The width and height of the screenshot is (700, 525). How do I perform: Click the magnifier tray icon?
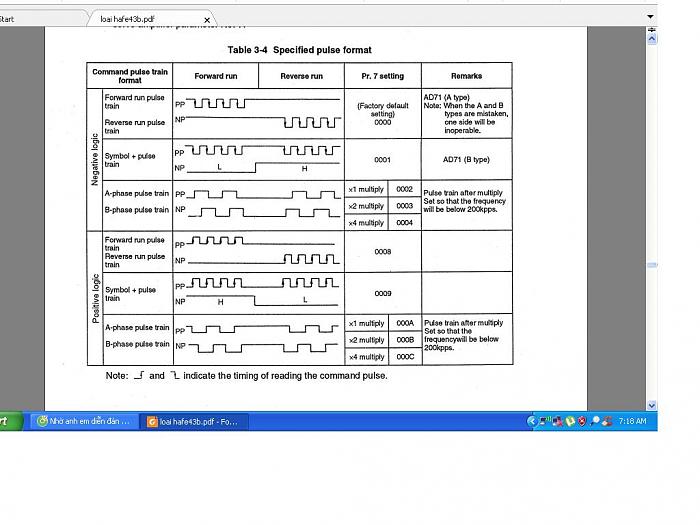[x=595, y=421]
